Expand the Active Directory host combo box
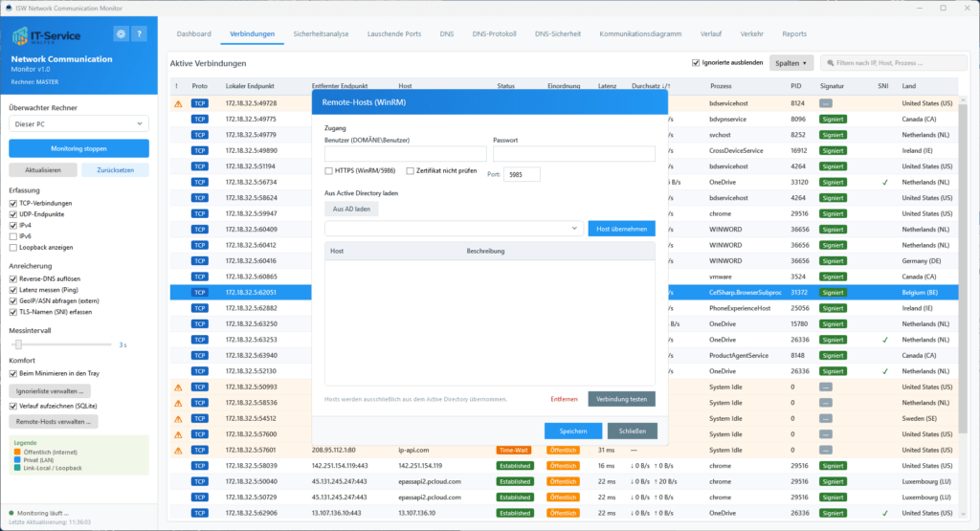This screenshot has height=531, width=980. tap(454, 229)
